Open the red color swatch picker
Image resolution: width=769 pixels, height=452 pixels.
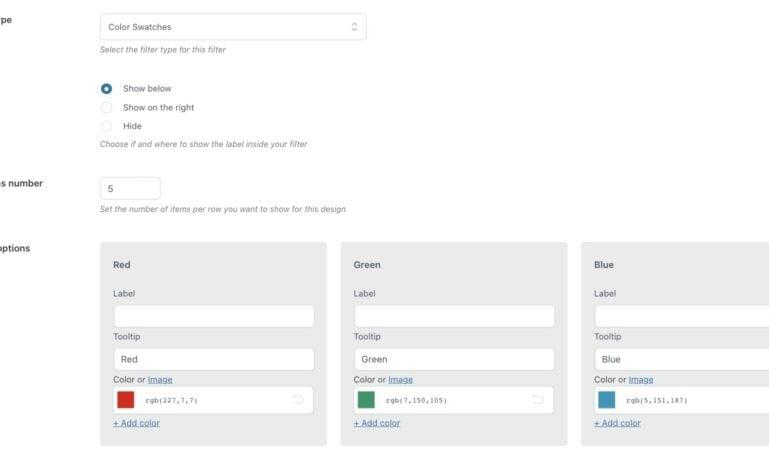(x=126, y=400)
